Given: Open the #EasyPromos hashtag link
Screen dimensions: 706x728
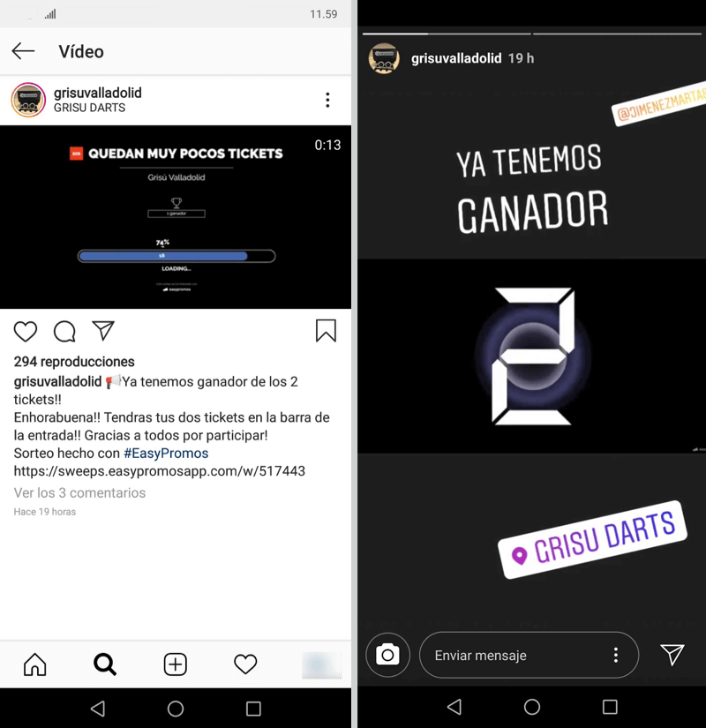Looking at the screenshot, I should [x=166, y=454].
